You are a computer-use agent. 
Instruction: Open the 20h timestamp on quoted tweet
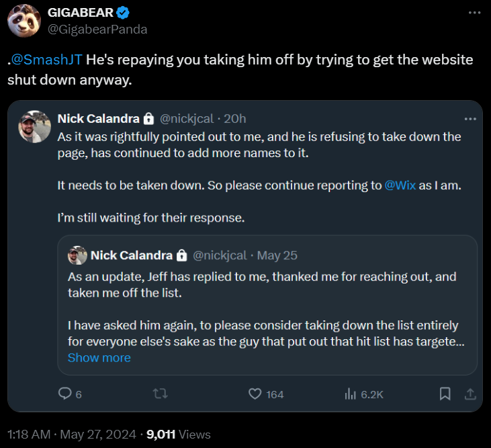pos(235,118)
